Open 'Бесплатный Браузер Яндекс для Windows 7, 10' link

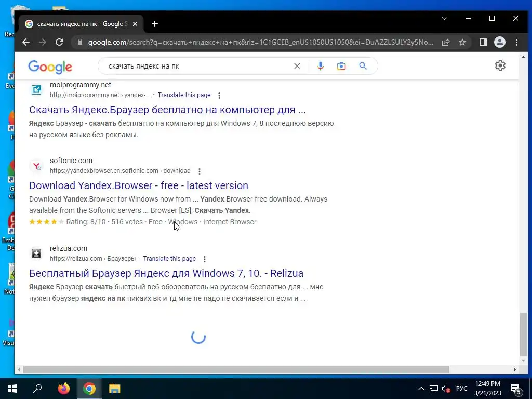coord(166,273)
